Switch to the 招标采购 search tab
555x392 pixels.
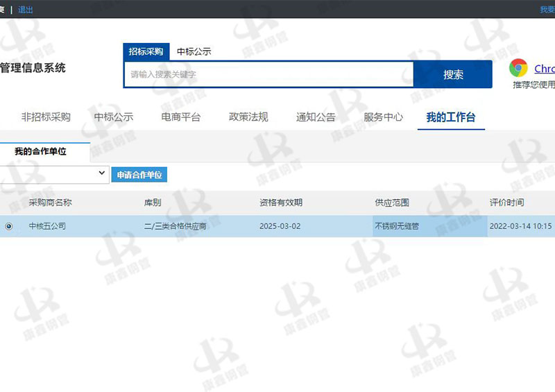click(146, 51)
